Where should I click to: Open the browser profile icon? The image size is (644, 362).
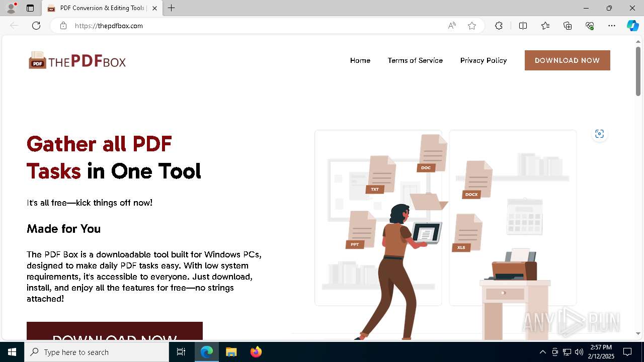[11, 8]
